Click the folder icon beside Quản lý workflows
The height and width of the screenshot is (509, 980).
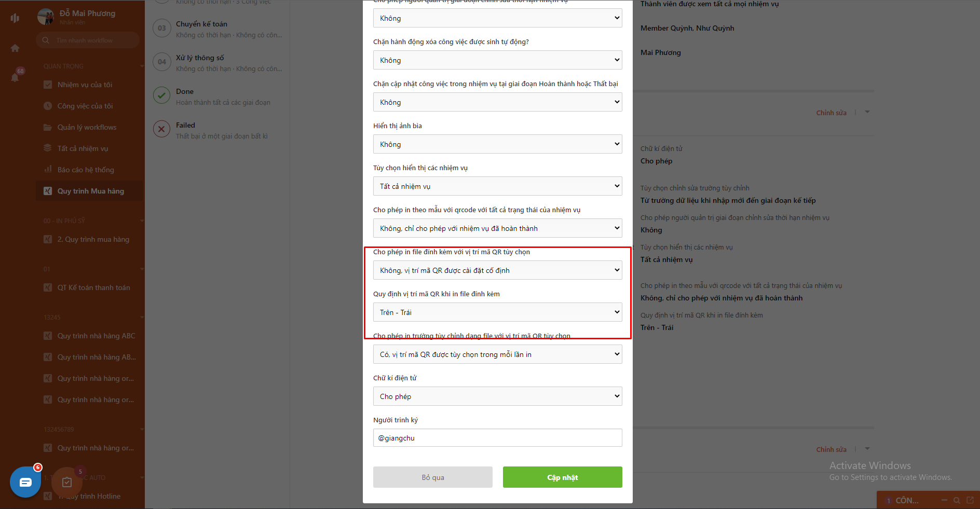[48, 127]
